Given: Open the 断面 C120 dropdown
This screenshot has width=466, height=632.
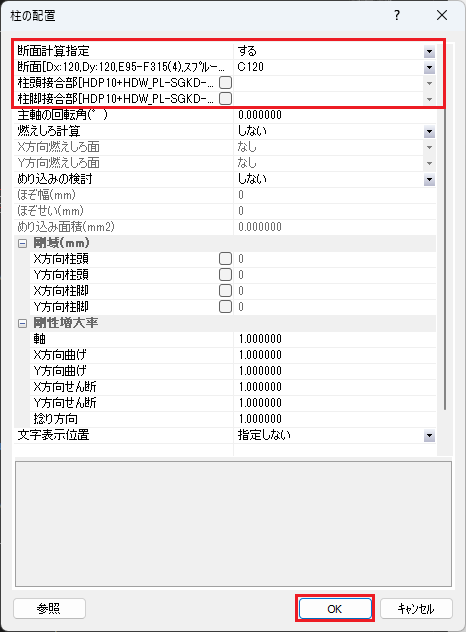Looking at the screenshot, I should 429,67.
